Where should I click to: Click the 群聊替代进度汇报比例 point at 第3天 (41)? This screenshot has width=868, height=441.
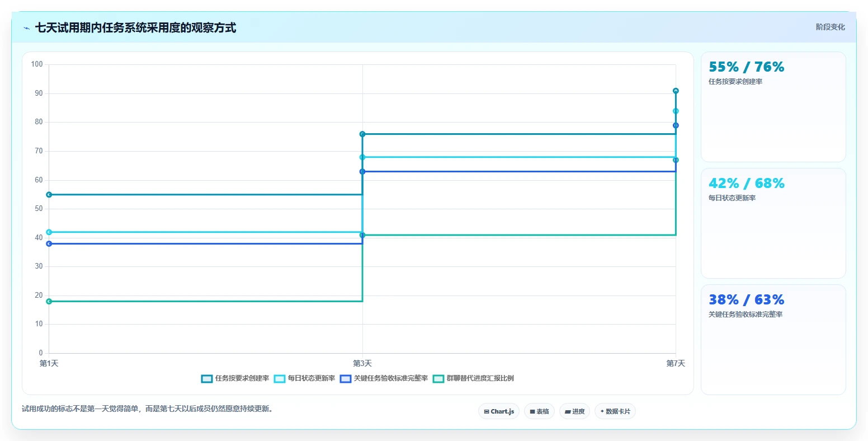pos(362,235)
